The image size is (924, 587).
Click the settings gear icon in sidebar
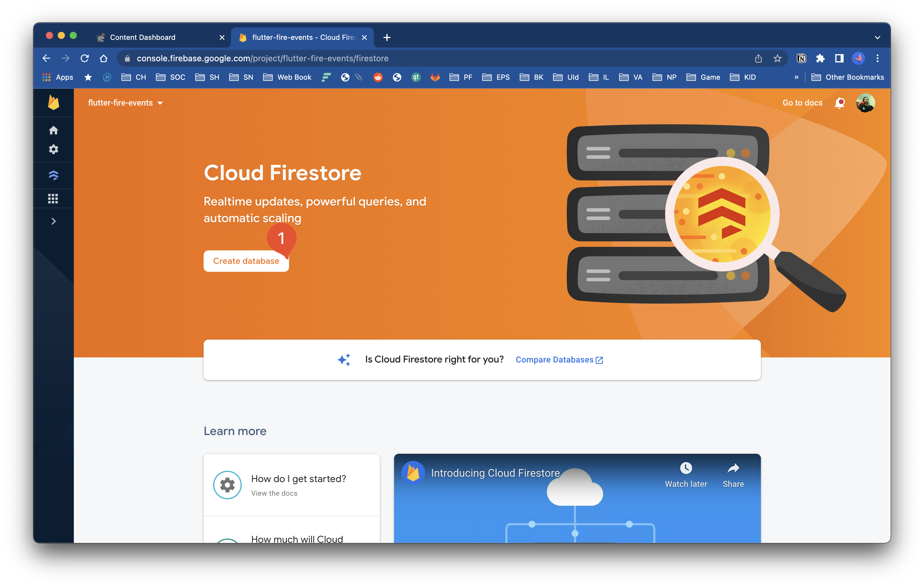[x=54, y=149]
